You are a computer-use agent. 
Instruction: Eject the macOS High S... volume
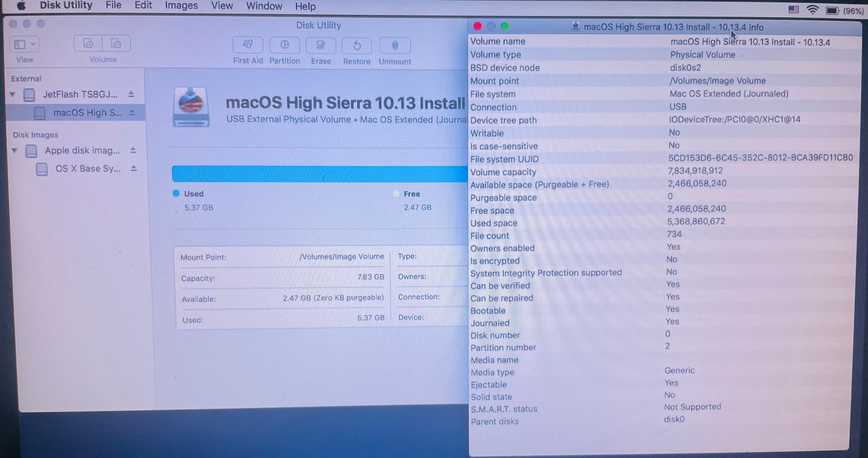click(x=132, y=112)
